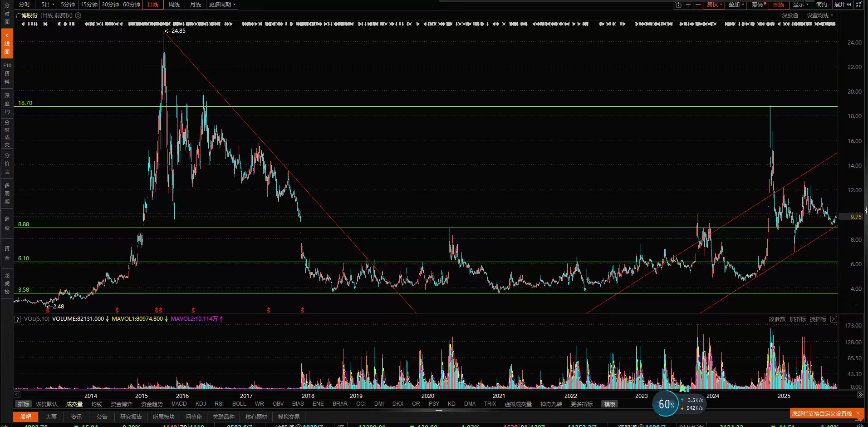Switch to 分时 timeframe tab
The width and height of the screenshot is (868, 427).
tap(25, 5)
